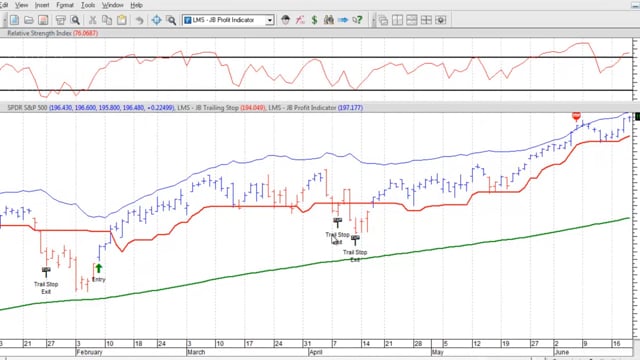Screen dimensions: 640x360
Task: Click the LMS - JB Trailing Stop label
Action: 208,108
